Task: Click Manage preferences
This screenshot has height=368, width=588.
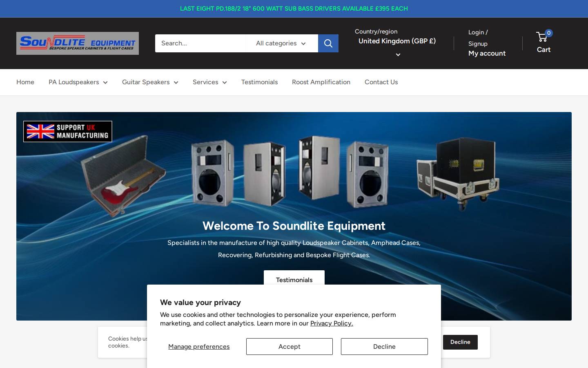Action: [x=199, y=347]
